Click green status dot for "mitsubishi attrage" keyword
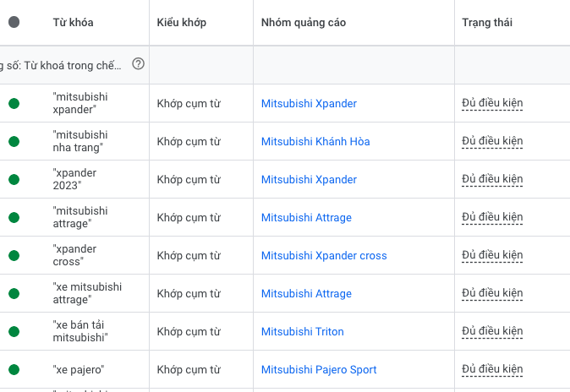The image size is (570, 392). (14, 218)
